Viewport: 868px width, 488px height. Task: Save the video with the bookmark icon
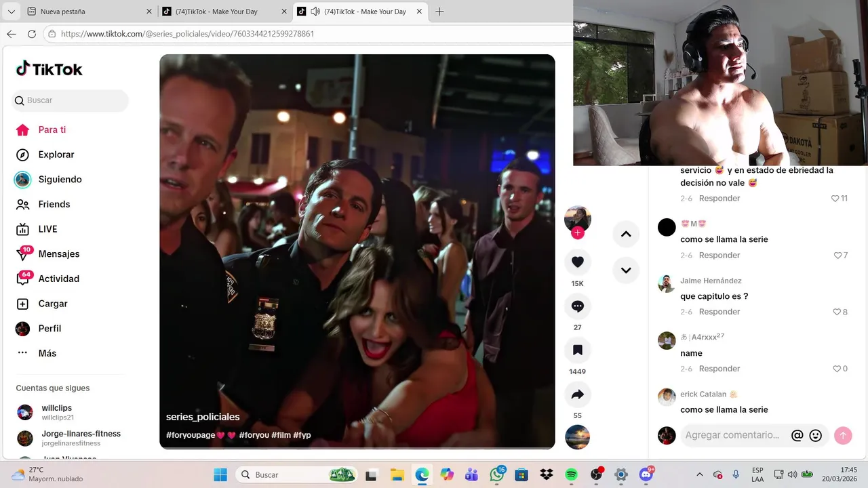(578, 350)
